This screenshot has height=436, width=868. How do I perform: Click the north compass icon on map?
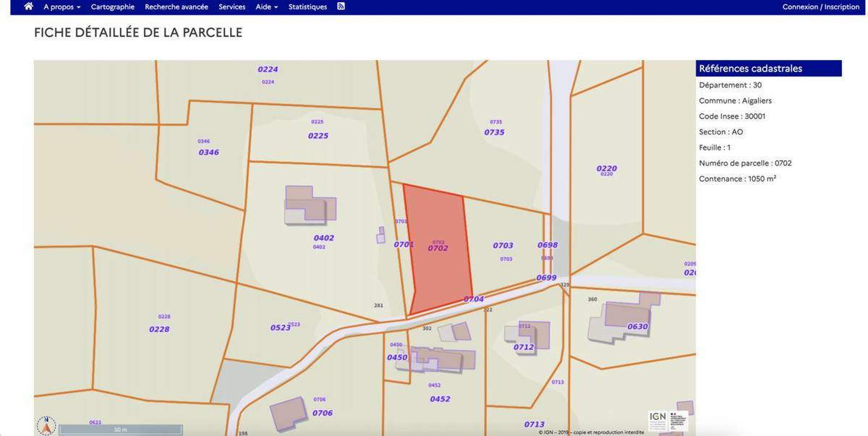tap(46, 426)
